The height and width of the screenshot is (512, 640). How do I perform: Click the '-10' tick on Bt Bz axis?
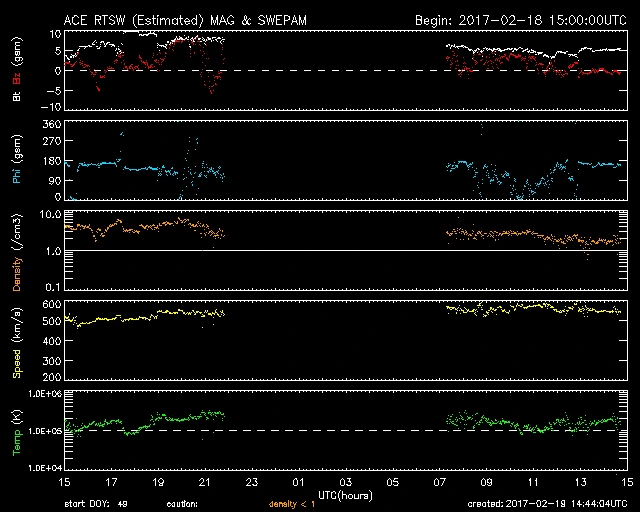pos(51,107)
